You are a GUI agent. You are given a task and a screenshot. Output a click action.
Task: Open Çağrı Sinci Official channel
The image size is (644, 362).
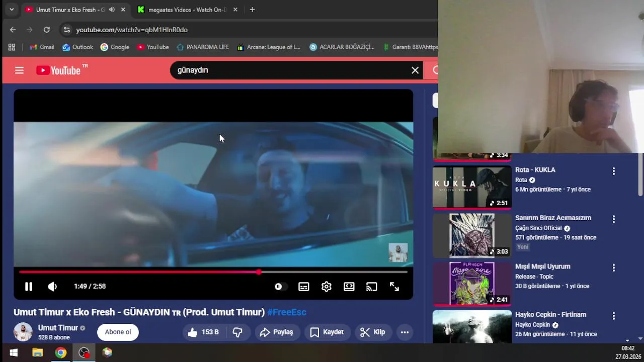538,228
